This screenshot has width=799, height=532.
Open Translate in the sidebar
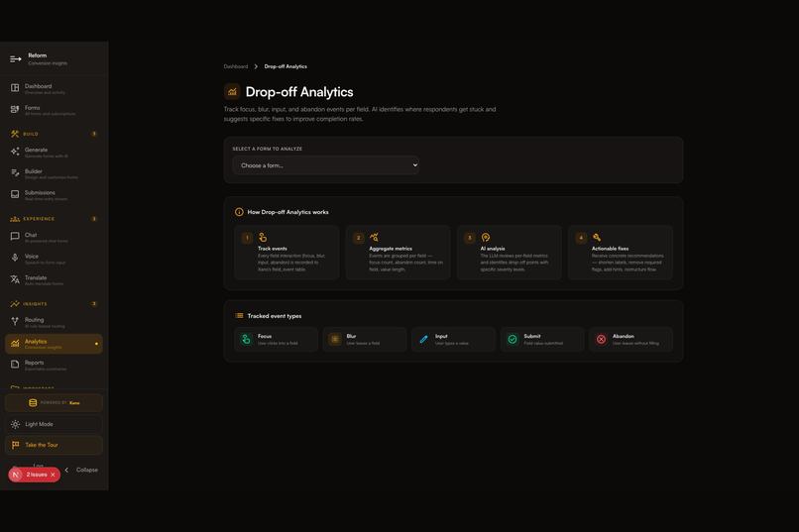pos(54,280)
